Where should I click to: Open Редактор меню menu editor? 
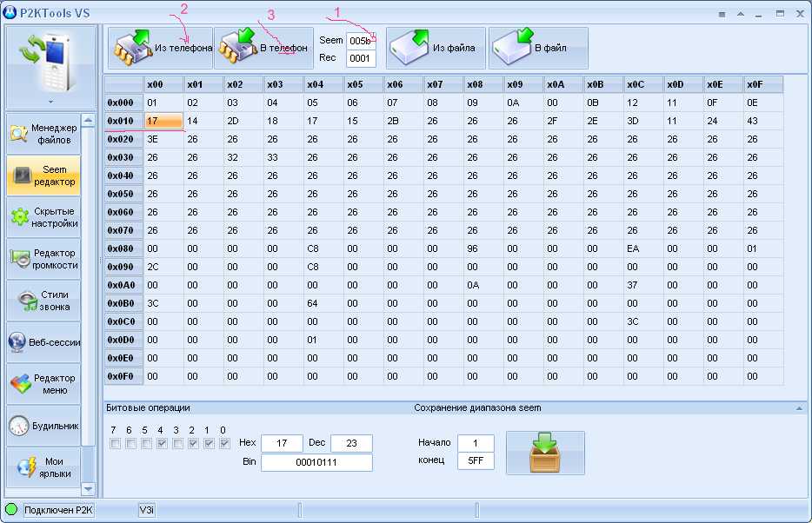[44, 384]
